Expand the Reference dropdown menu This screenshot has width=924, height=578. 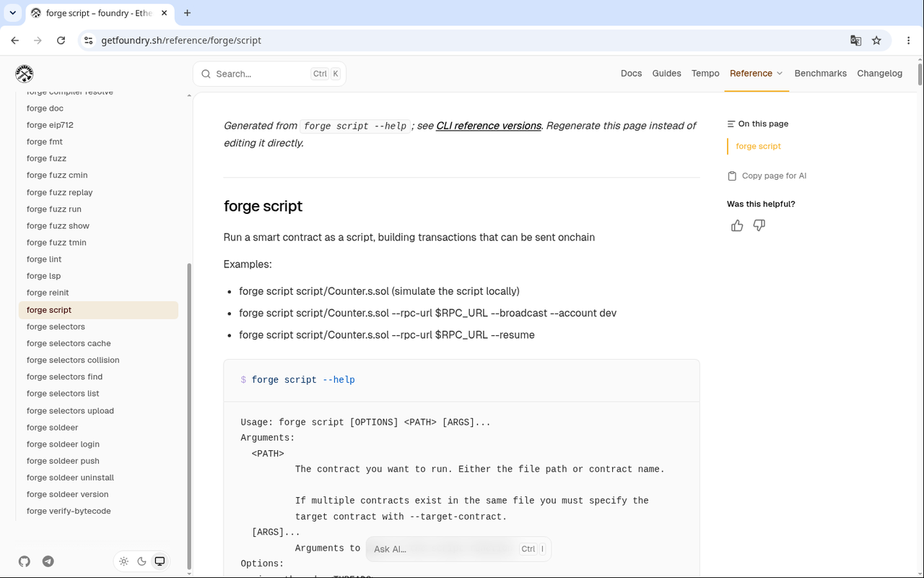(757, 74)
